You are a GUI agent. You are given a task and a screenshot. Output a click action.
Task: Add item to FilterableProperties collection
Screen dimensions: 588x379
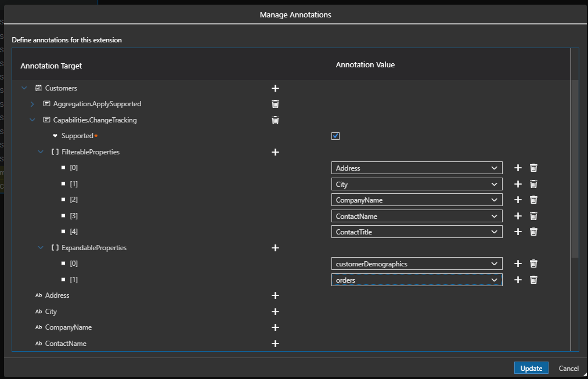[x=275, y=152]
